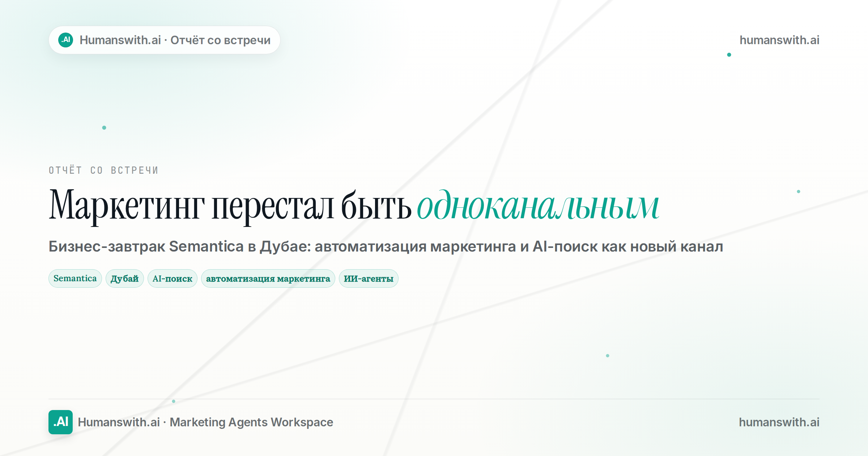
Task: Select the Дубай tag
Action: [125, 278]
